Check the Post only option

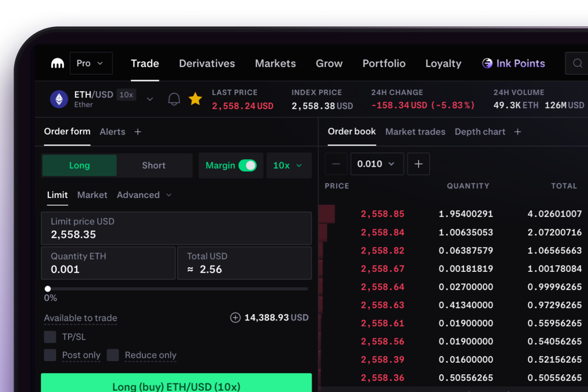(50, 355)
